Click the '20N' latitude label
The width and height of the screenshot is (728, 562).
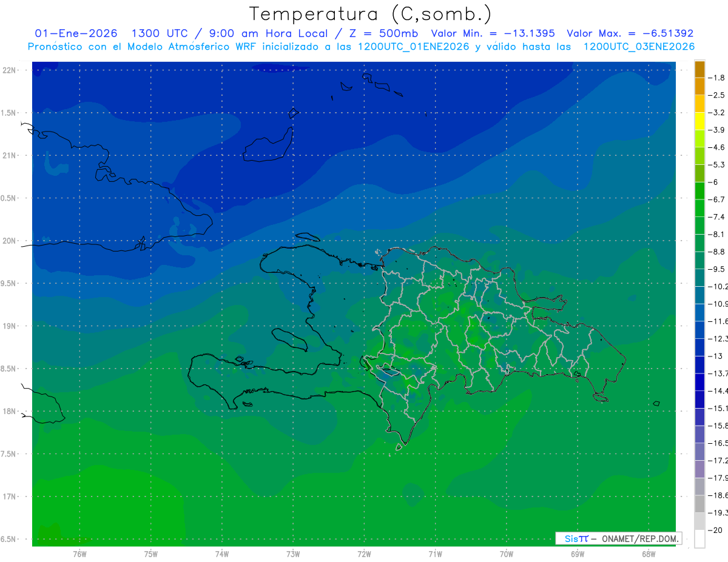(x=8, y=241)
